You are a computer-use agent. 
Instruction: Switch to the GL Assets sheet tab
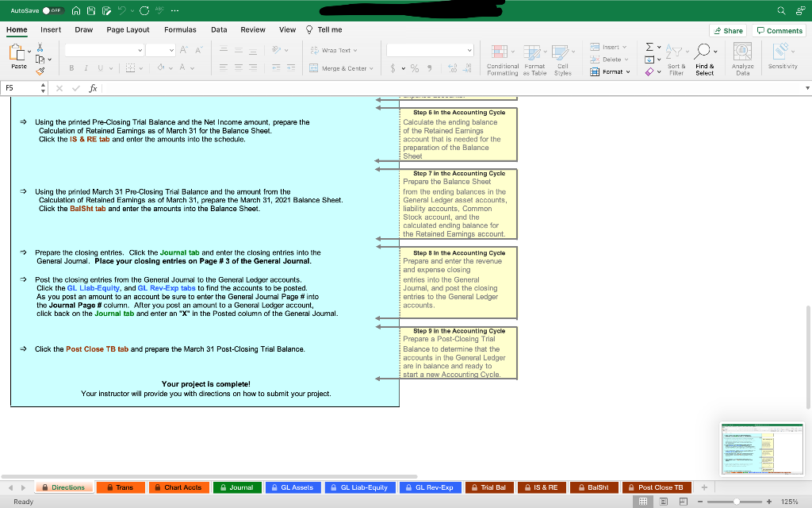tap(293, 487)
